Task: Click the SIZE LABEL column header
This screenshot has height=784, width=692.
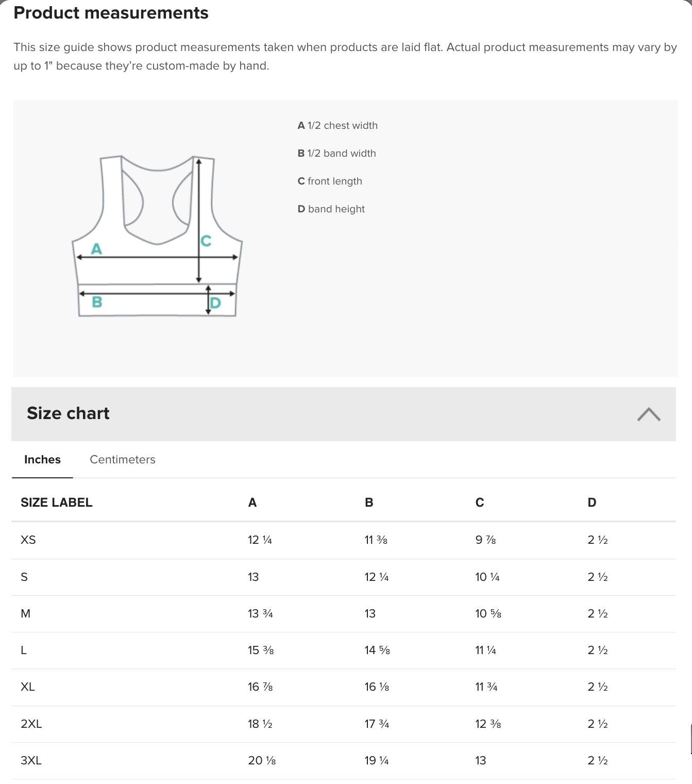Action: [57, 502]
